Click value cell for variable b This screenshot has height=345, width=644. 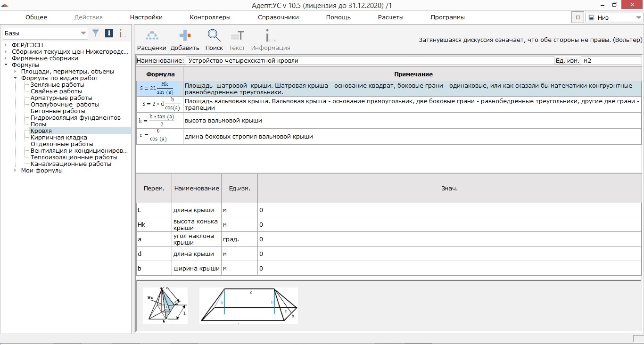coord(449,268)
